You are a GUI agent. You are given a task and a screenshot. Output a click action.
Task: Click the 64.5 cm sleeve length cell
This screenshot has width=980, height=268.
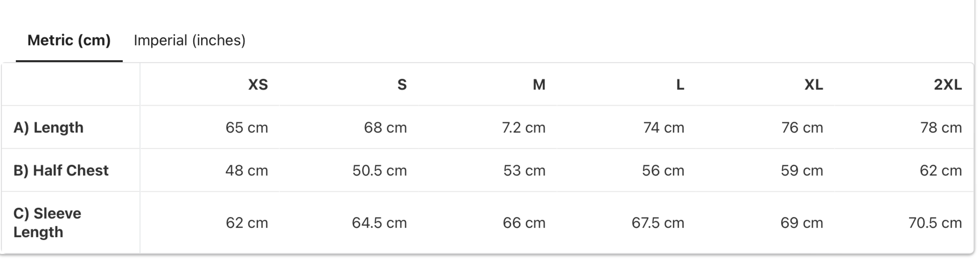[379, 223]
